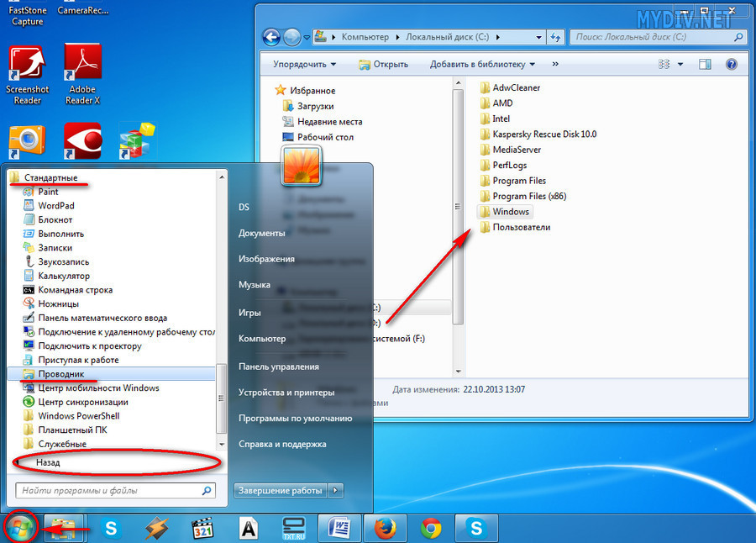Click the Explorer help question mark icon

click(x=731, y=64)
